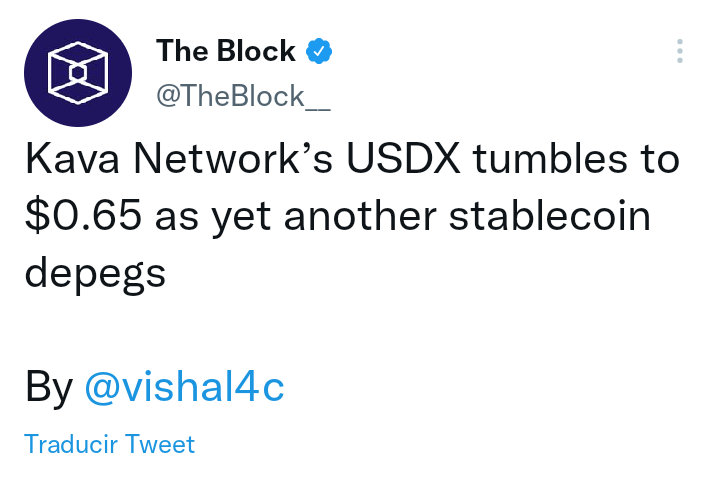
Task: Click the word By before the mention
Action: pyautogui.click(x=49, y=387)
